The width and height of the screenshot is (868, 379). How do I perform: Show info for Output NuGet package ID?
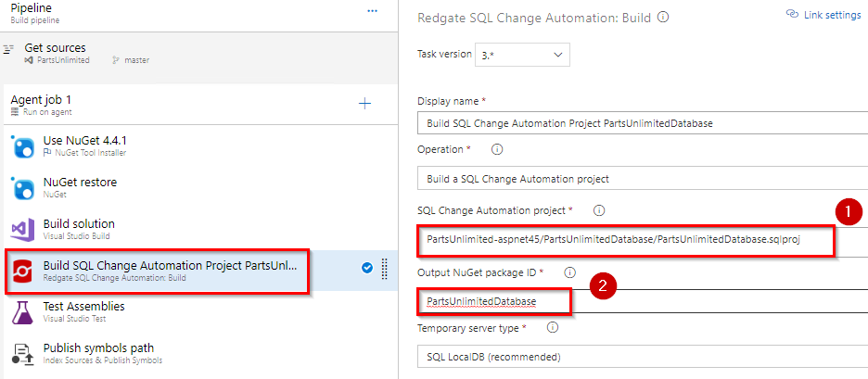pyautogui.click(x=569, y=272)
